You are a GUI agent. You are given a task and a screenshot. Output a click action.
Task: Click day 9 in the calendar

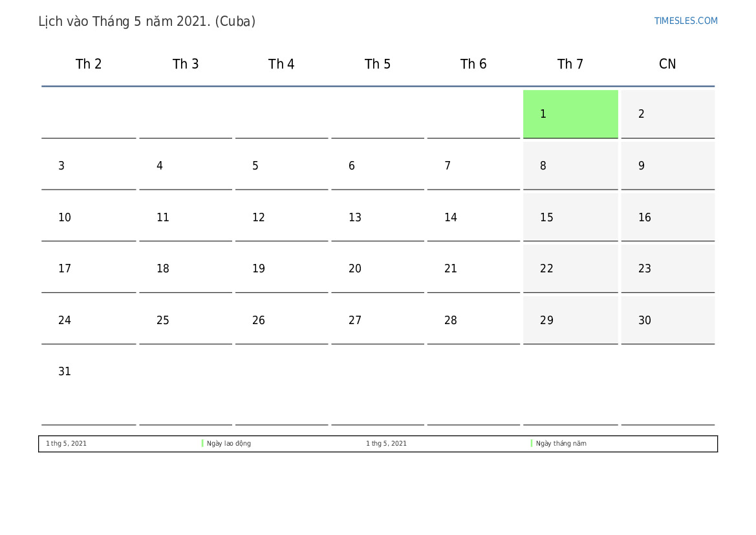(x=668, y=166)
